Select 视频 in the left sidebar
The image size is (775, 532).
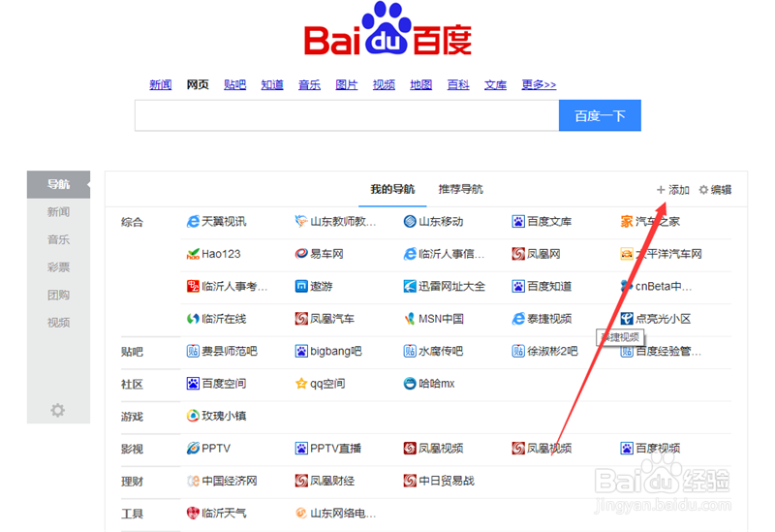click(58, 323)
